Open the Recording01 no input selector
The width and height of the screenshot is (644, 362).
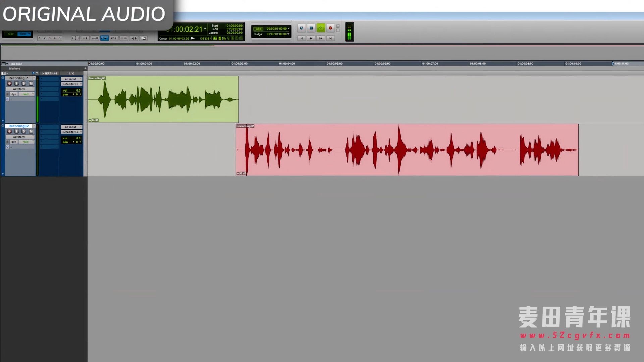(71, 79)
